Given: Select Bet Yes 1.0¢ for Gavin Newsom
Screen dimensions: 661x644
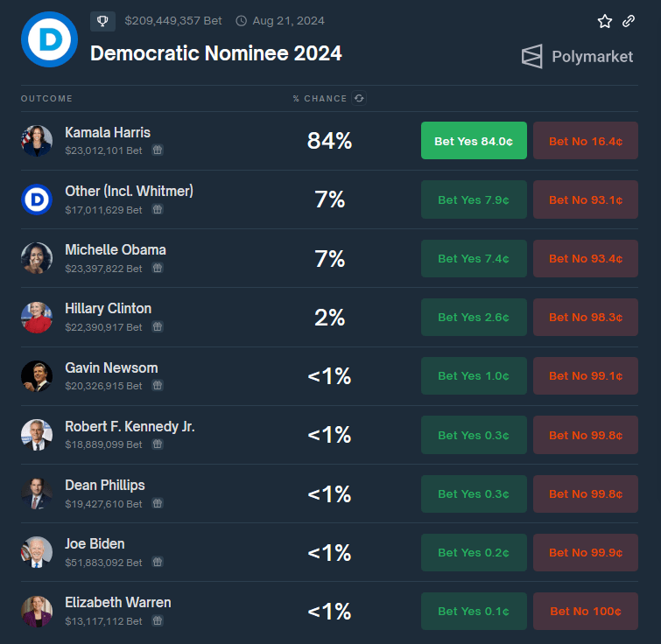Looking at the screenshot, I should [x=474, y=375].
